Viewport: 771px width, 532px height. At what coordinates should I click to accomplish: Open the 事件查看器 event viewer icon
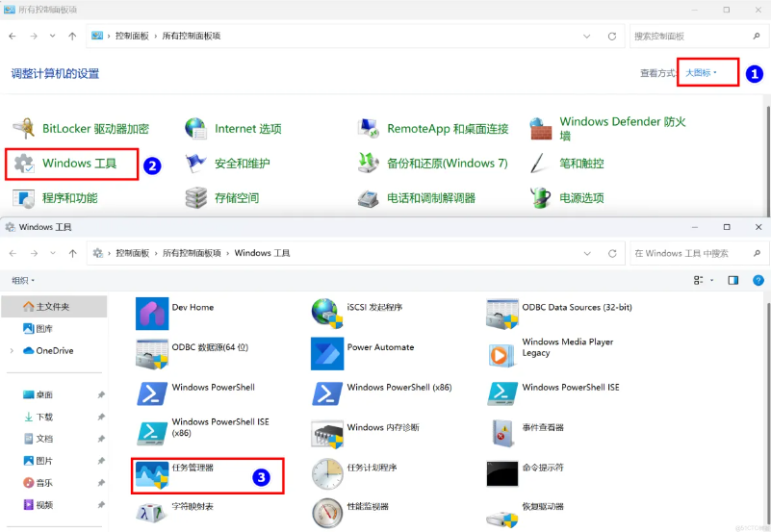526,433
